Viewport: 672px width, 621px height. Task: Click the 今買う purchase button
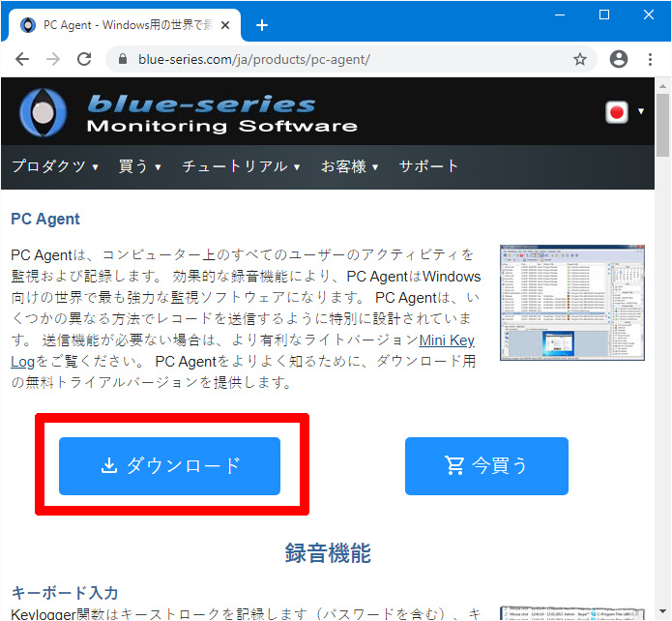pyautogui.click(x=486, y=466)
